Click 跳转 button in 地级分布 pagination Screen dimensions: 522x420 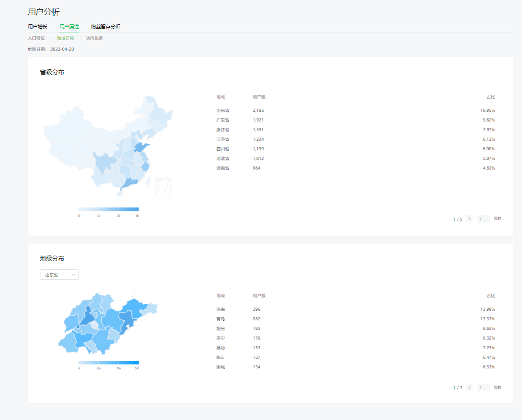[x=497, y=388]
